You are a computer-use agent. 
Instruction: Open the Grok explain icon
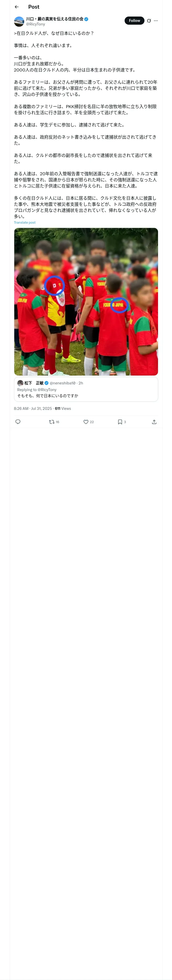[149, 21]
